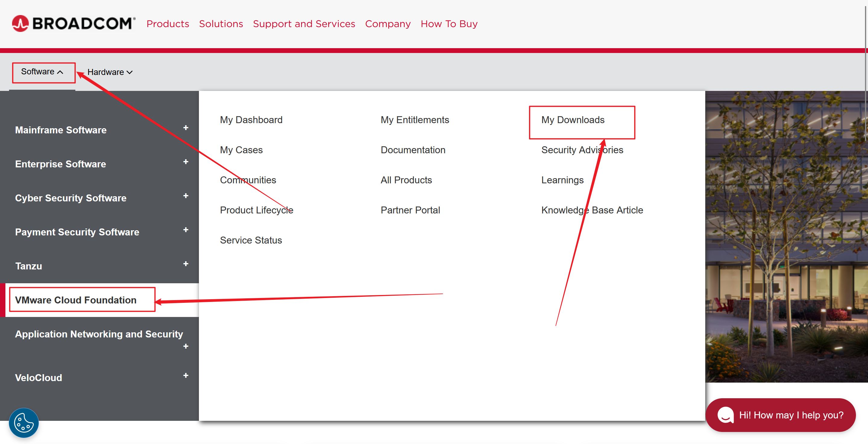The width and height of the screenshot is (868, 444).
Task: Click the campus building photo
Action: click(786, 236)
